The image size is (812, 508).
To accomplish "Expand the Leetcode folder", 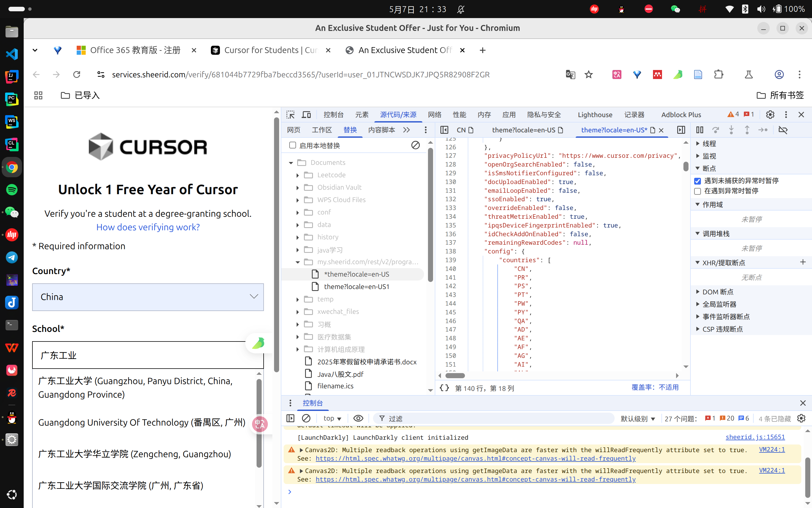I will 298,175.
